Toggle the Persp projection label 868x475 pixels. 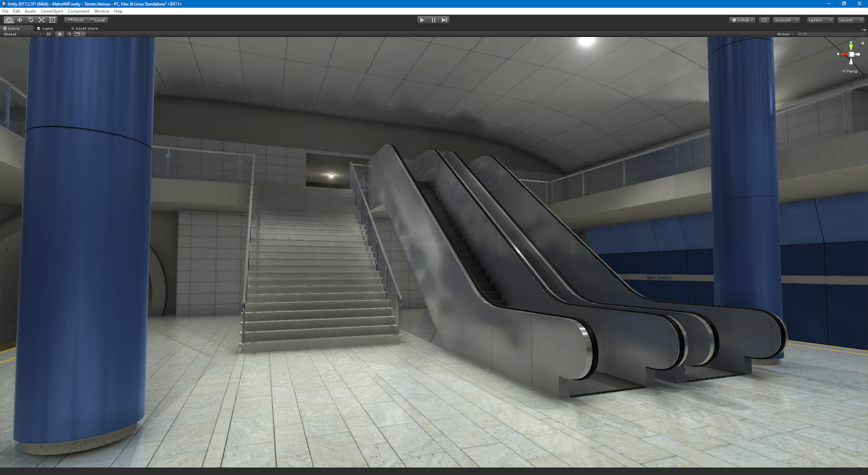point(851,71)
